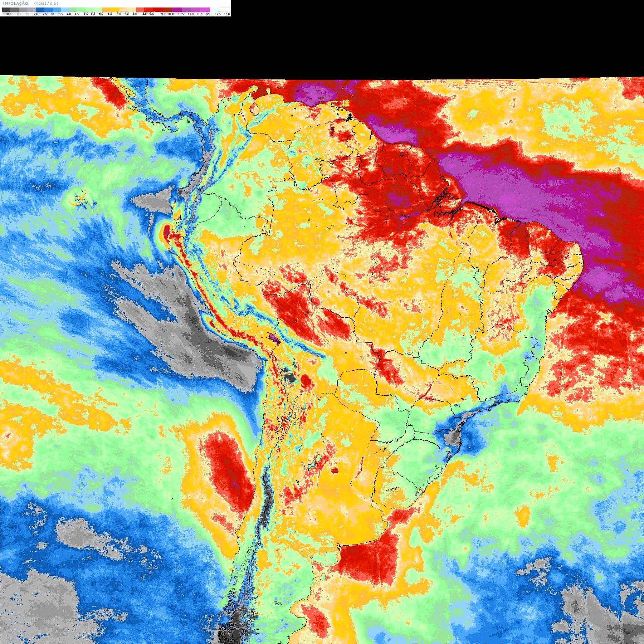Click the 12.5 legend value
Screen dimensions: 644x644
(218, 14)
